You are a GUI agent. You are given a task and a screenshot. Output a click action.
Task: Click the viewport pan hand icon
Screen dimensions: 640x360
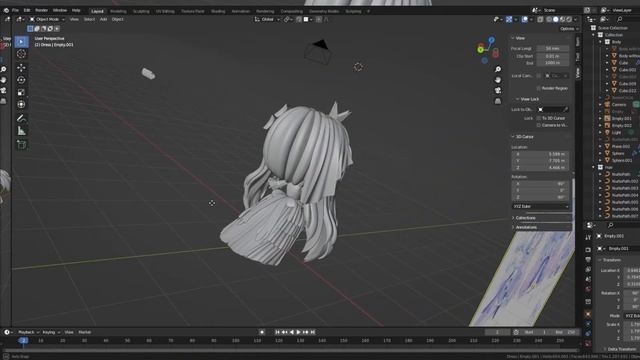[x=498, y=80]
